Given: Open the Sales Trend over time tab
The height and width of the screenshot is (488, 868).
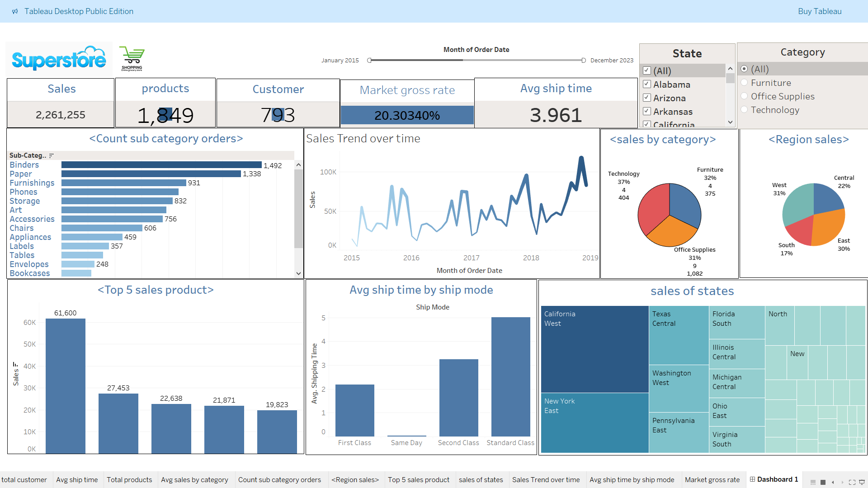Looking at the screenshot, I should tap(546, 480).
